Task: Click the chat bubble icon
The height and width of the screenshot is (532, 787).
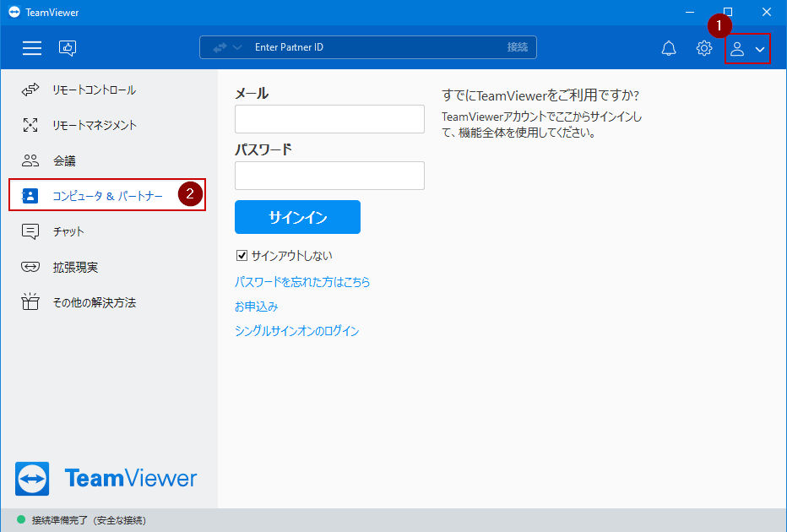Action: tap(30, 231)
